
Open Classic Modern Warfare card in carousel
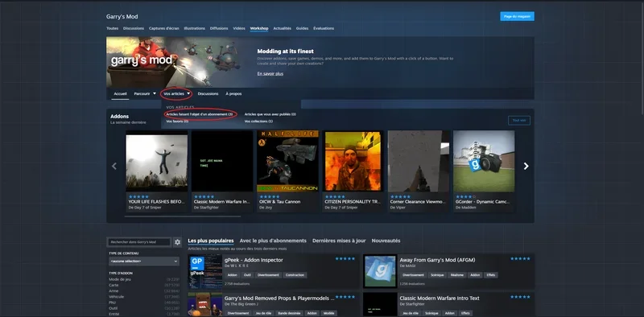click(x=222, y=171)
